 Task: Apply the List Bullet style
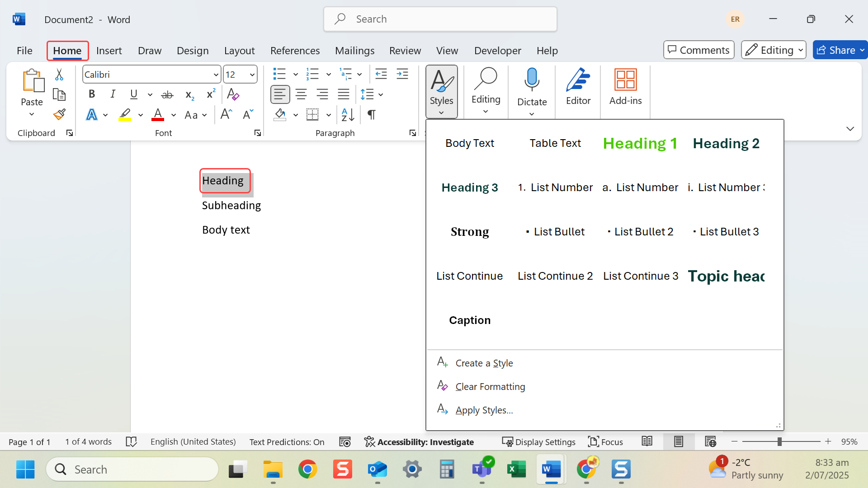coord(555,232)
